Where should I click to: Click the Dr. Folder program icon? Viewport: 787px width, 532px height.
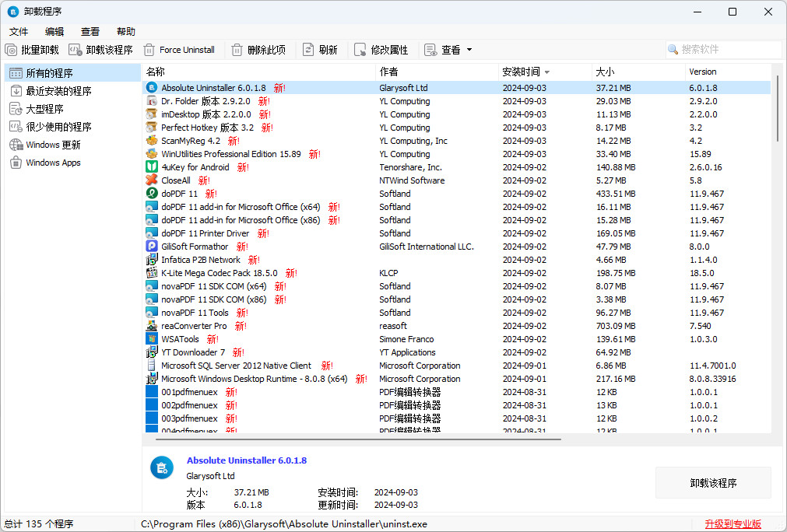pyautogui.click(x=152, y=101)
